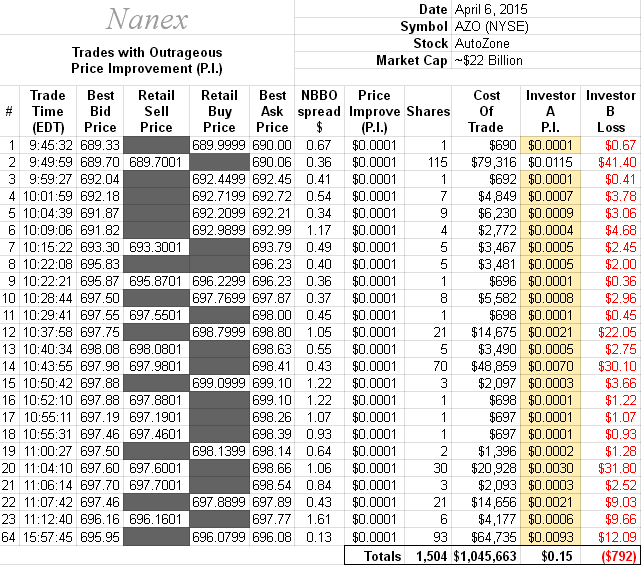Screen dimensions: 641x565
Task: Select total shares 1,504
Action: pyautogui.click(x=432, y=556)
